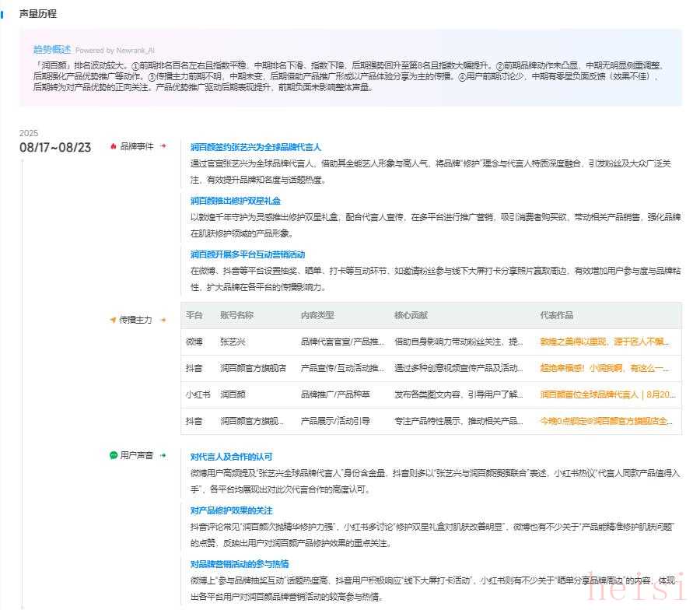
Task: Select the 对品牌营销活动的参与热情 heading
Action: click(240, 564)
